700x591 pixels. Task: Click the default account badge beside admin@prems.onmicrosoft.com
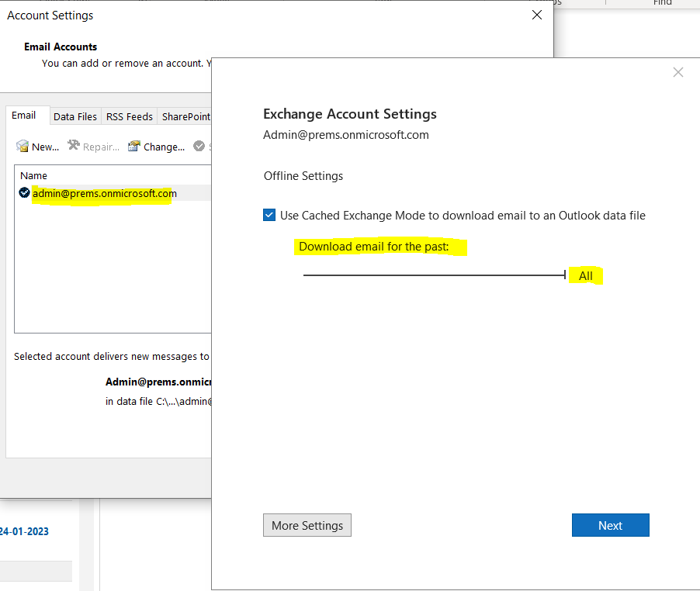[24, 192]
